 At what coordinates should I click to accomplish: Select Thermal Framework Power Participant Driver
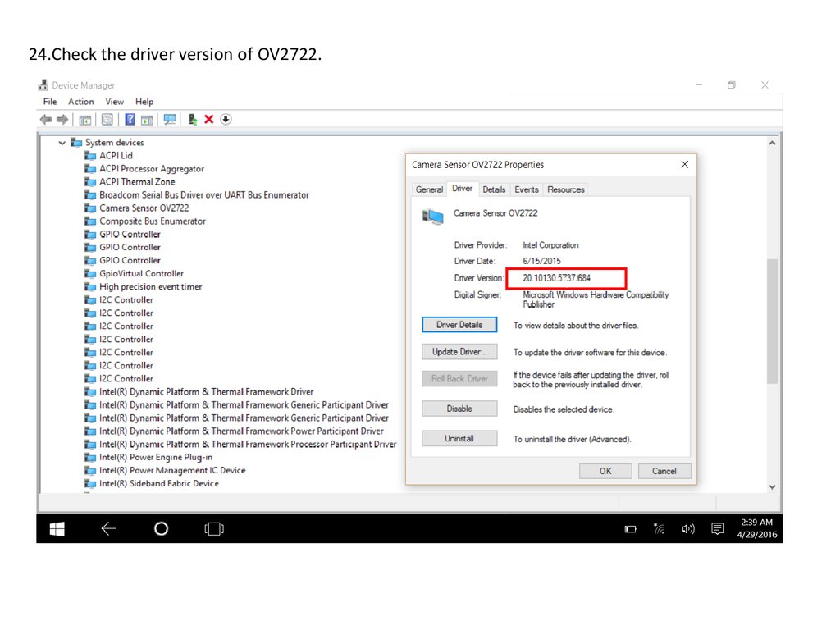click(x=242, y=431)
